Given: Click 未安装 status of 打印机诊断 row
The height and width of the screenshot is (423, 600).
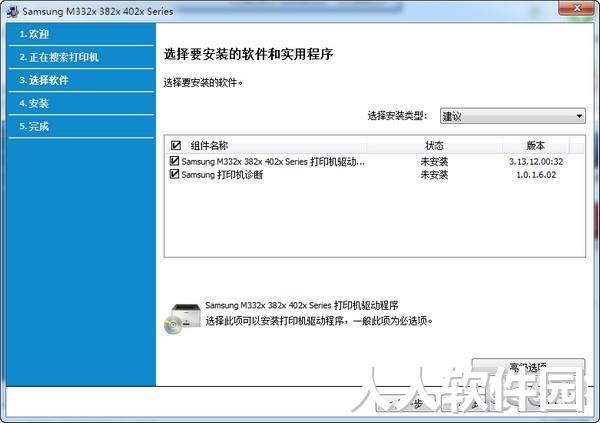Looking at the screenshot, I should (x=434, y=175).
